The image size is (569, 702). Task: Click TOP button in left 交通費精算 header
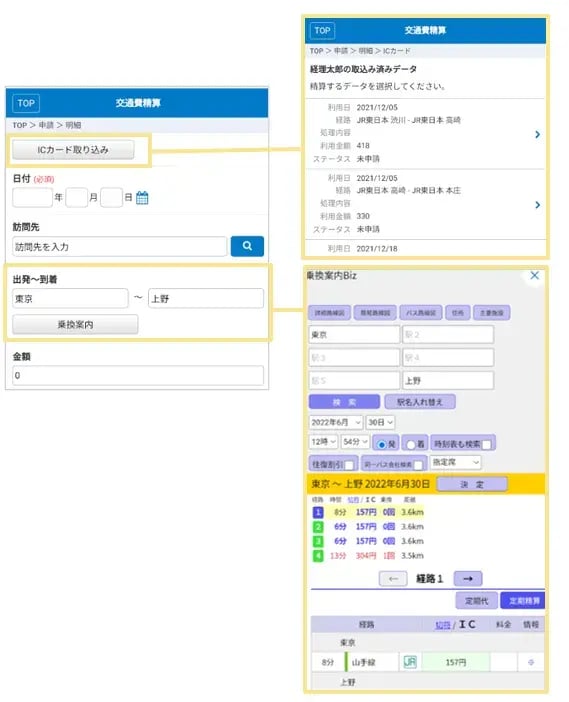(26, 103)
